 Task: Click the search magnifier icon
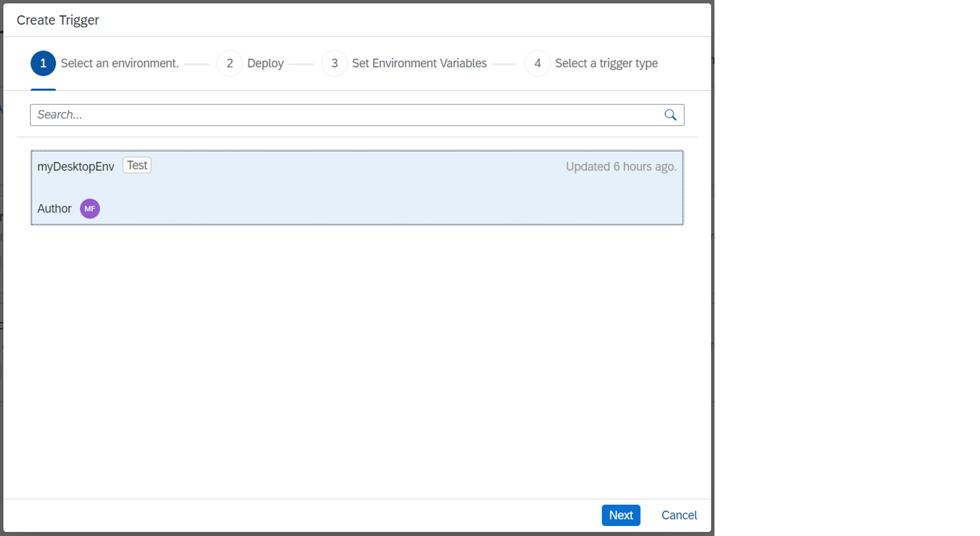(x=670, y=115)
